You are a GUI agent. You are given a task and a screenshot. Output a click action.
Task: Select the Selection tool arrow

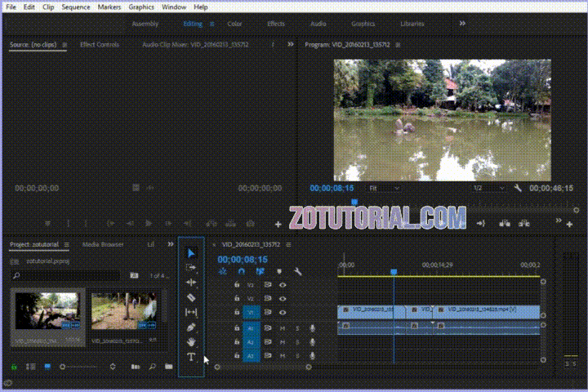191,253
